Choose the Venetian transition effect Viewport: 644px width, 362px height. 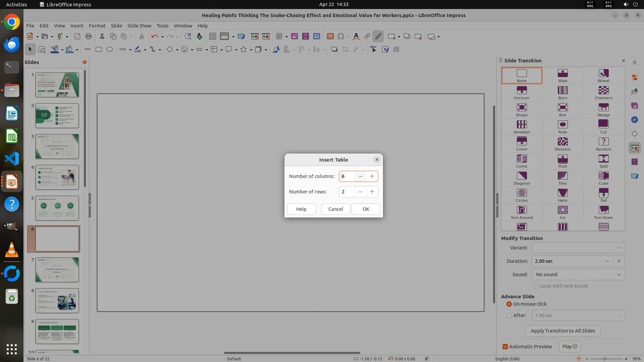(x=521, y=127)
